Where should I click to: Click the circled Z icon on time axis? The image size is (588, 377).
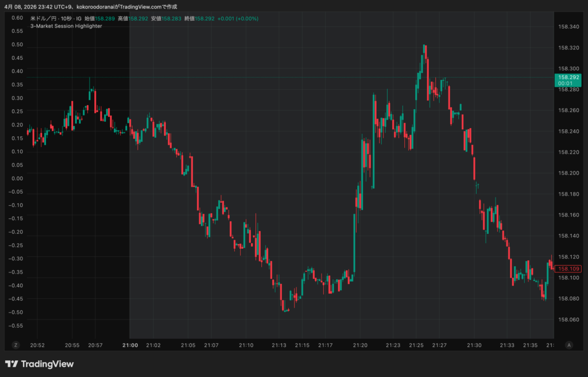click(16, 345)
